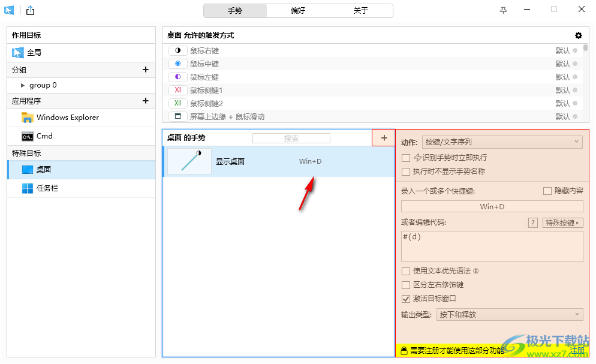Select the mouse left button (鼠标左键) row
Viewport: 596px width, 364px height.
(372, 77)
